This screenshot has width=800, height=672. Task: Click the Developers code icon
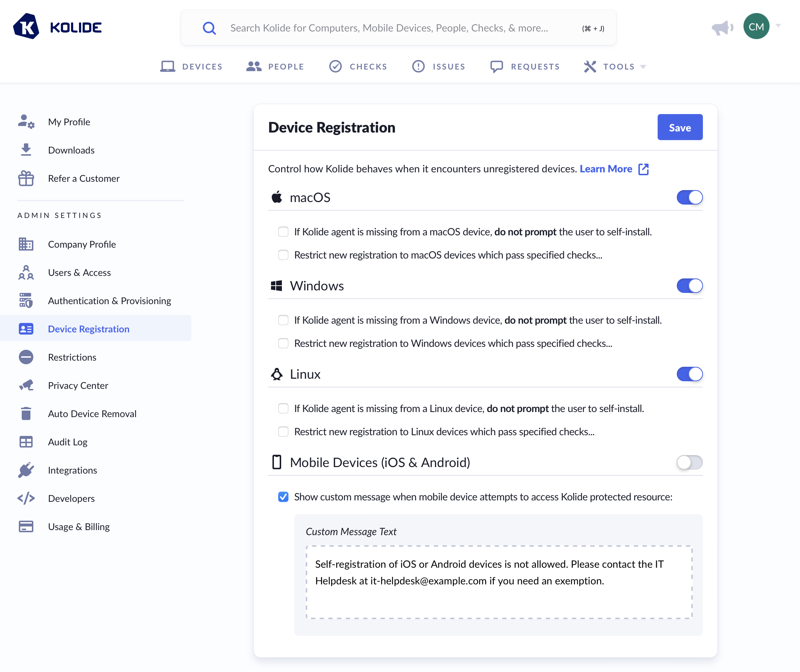coord(26,498)
